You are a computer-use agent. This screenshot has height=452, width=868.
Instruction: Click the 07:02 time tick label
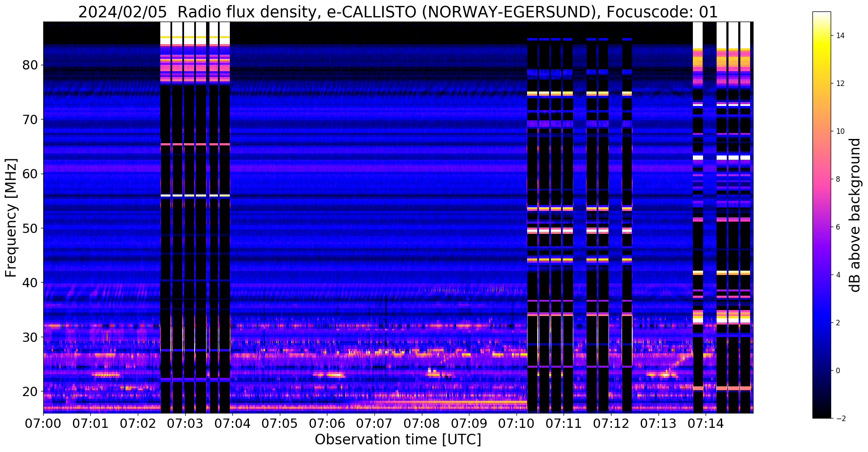point(138,423)
